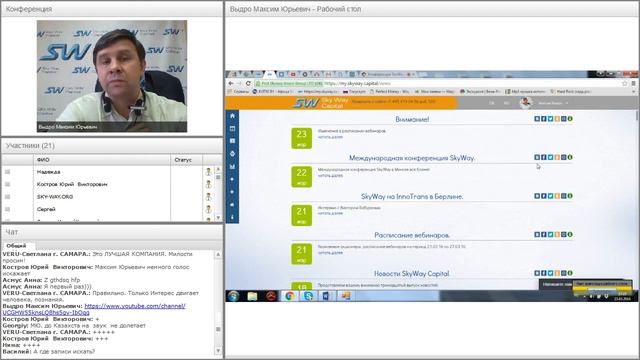Open the Сервисы bookmark in bookmarks bar
This screenshot has height=360, width=640.
pos(238,92)
